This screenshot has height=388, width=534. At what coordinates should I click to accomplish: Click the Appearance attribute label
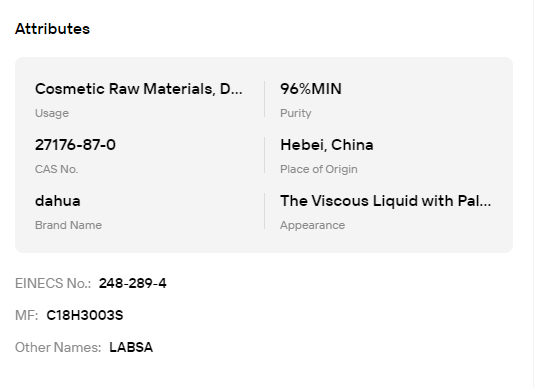click(x=312, y=225)
